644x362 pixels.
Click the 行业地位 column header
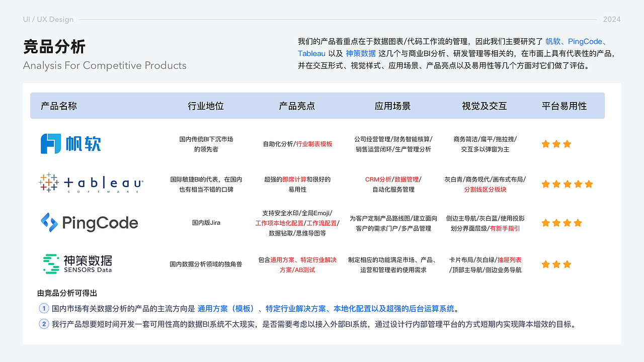point(206,106)
